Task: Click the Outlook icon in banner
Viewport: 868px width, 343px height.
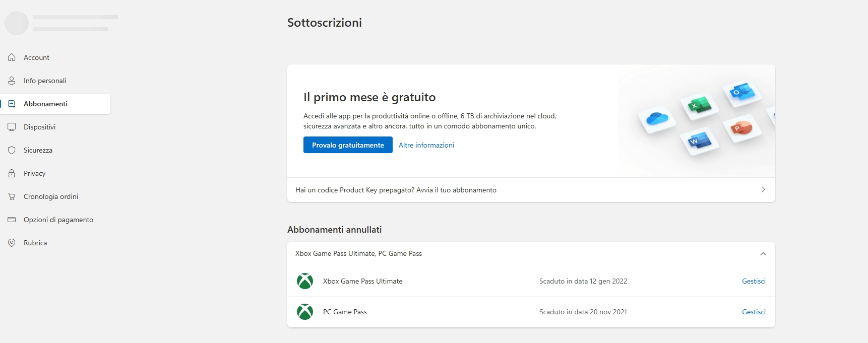Action: 742,92
